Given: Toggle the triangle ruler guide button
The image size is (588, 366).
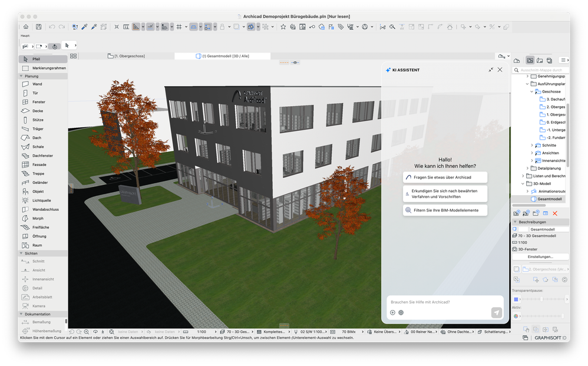Looking at the screenshot, I should click(136, 27).
